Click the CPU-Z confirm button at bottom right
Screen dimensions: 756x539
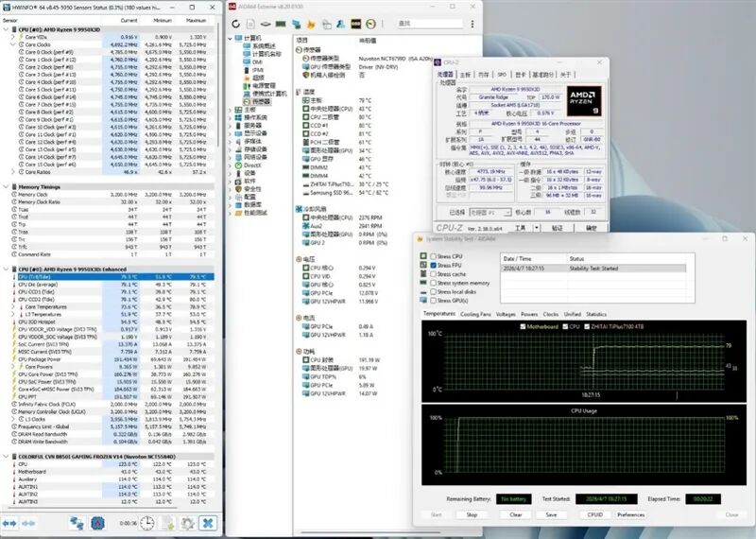[592, 228]
